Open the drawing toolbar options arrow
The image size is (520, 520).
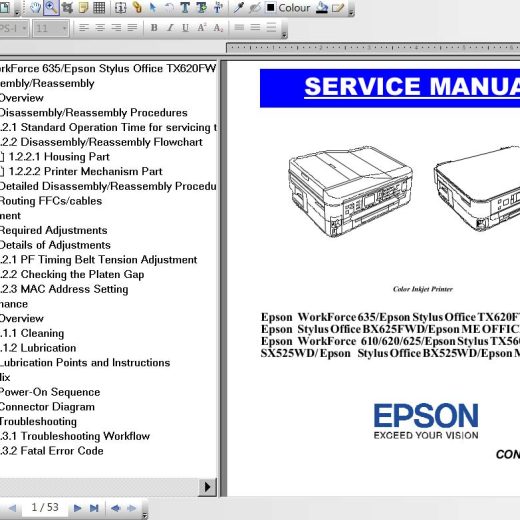[x=351, y=13]
